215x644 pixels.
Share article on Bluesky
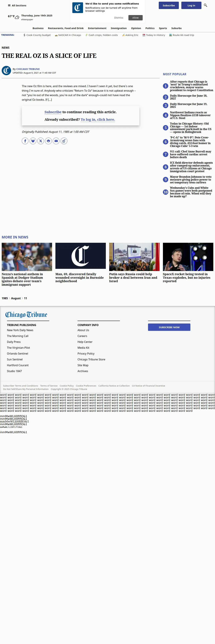(x=33, y=141)
